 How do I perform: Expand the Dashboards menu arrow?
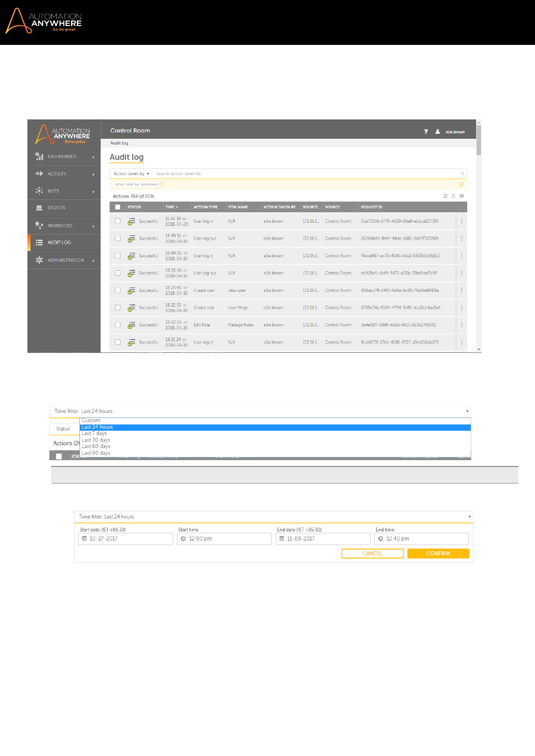[x=93, y=157]
